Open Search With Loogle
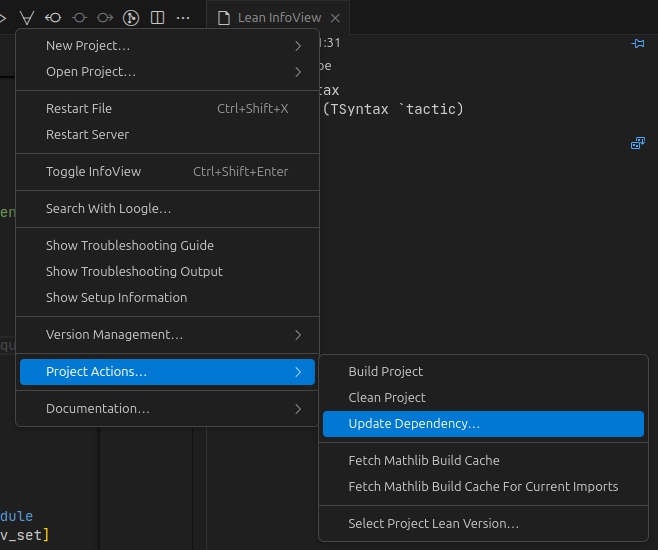 [x=167, y=209]
